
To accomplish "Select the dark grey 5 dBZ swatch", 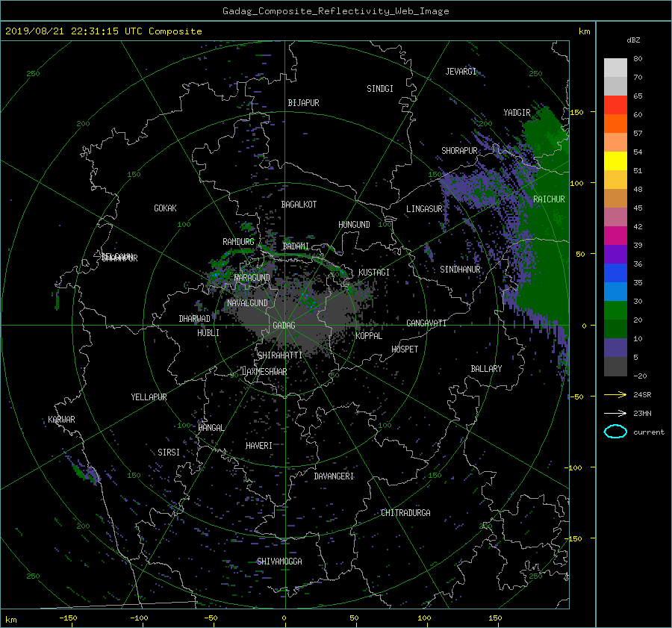I will (615, 367).
